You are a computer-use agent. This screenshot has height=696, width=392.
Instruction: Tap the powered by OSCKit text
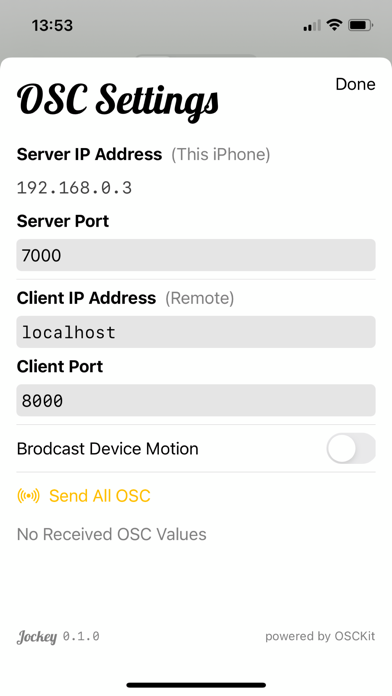320,637
